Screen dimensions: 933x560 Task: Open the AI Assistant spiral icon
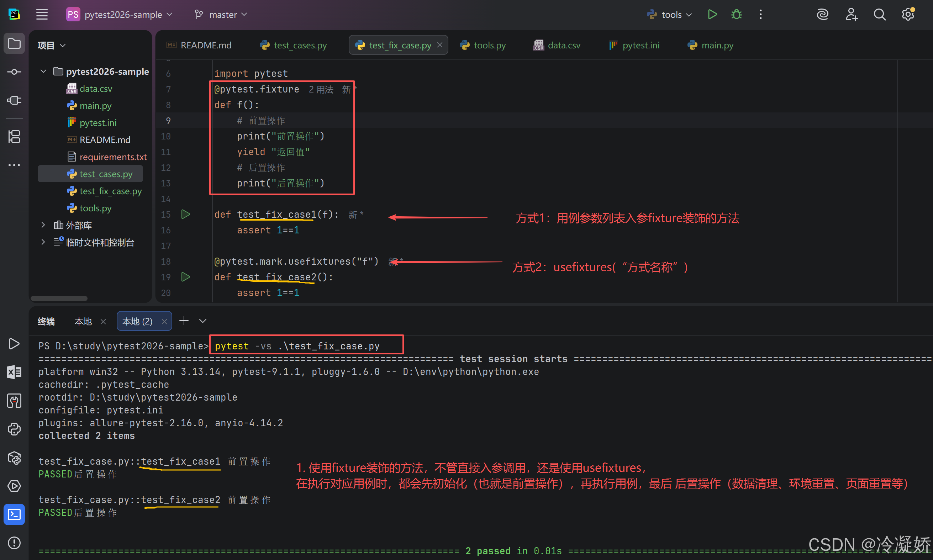click(822, 14)
